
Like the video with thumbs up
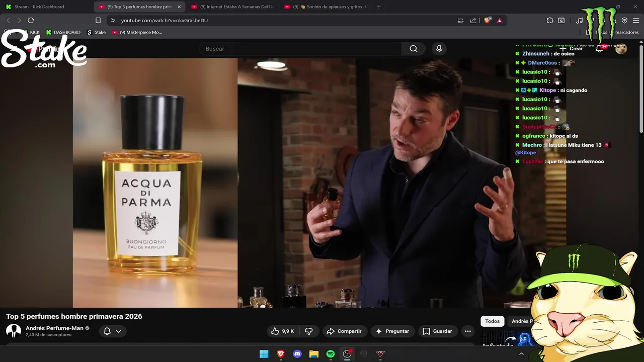tap(282, 331)
